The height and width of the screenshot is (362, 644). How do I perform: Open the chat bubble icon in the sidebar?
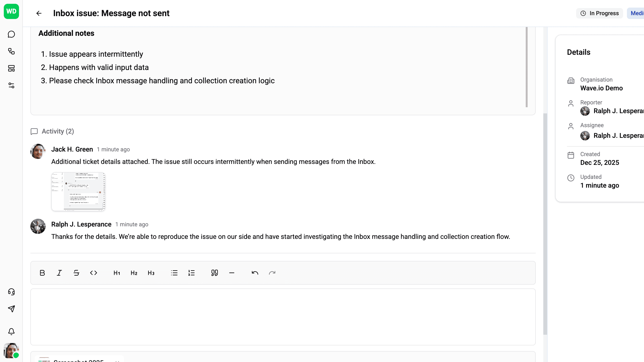click(x=11, y=34)
